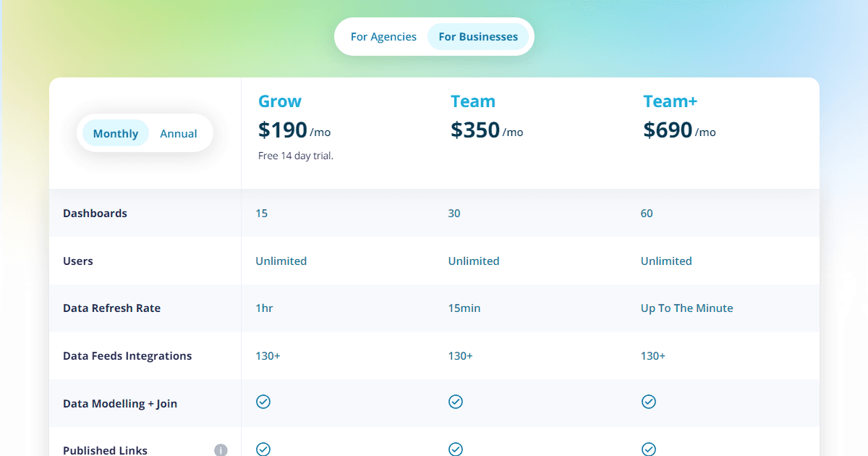The width and height of the screenshot is (868, 456).
Task: Click the $690 Team+ price
Action: [668, 130]
